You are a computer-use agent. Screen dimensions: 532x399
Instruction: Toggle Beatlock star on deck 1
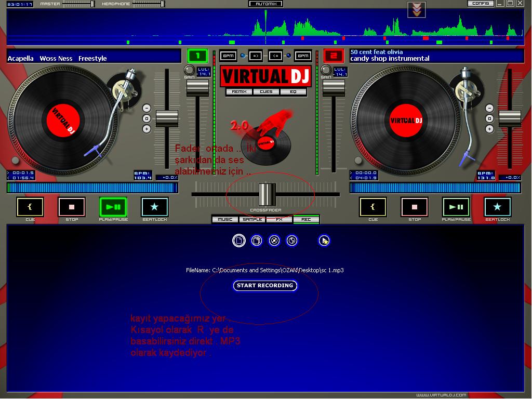(x=154, y=207)
